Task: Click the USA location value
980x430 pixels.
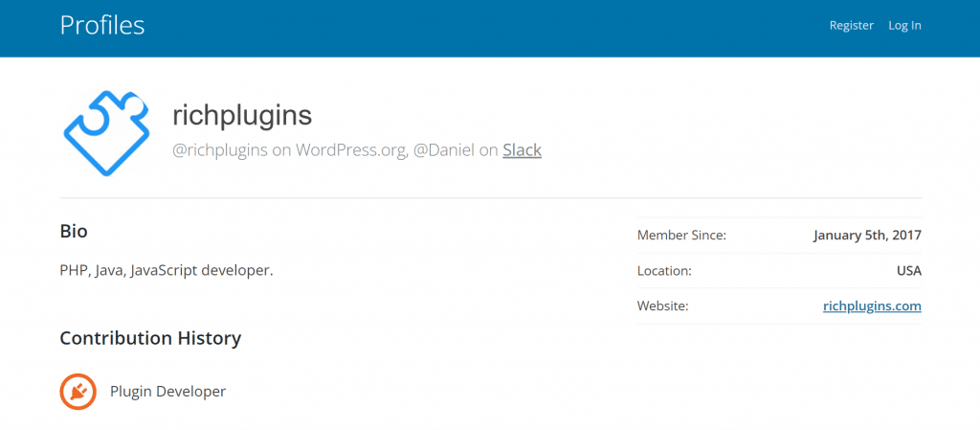Action: click(908, 271)
